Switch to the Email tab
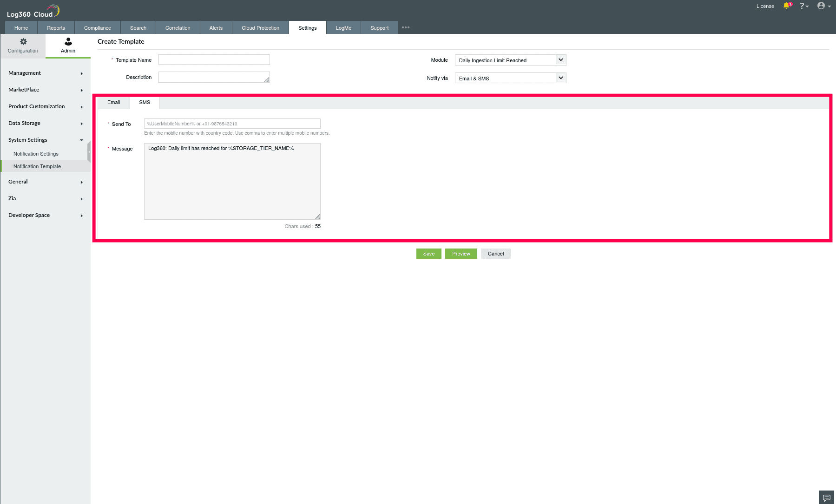Image resolution: width=836 pixels, height=504 pixels. point(113,102)
